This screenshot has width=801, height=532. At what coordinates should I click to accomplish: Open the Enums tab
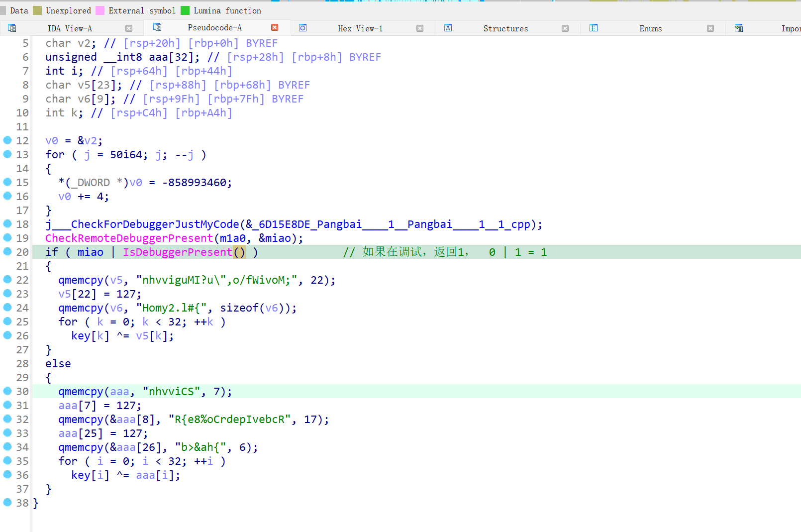tap(651, 28)
